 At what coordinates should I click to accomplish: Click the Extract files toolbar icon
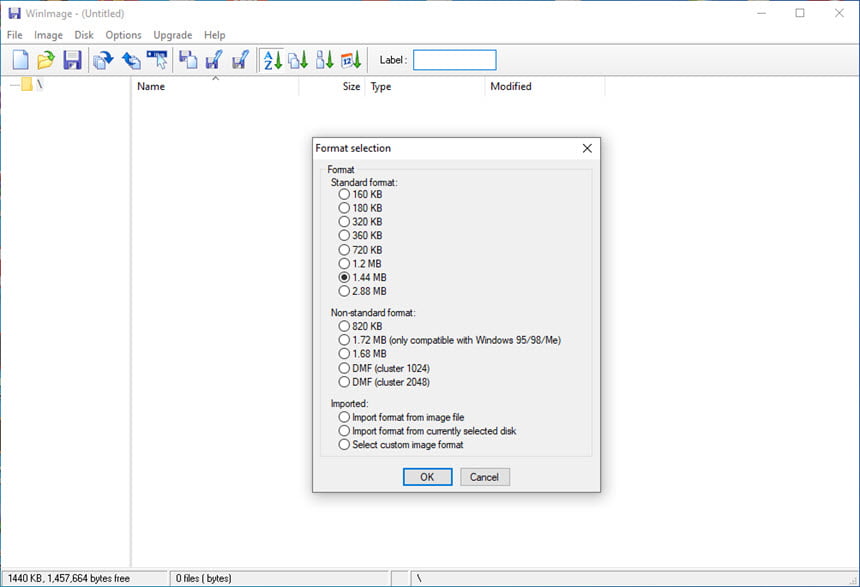pos(131,60)
